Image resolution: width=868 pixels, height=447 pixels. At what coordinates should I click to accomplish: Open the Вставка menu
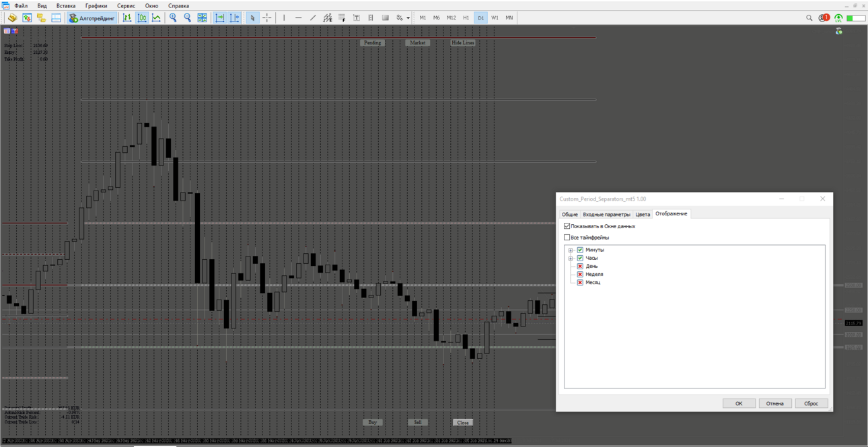[66, 5]
